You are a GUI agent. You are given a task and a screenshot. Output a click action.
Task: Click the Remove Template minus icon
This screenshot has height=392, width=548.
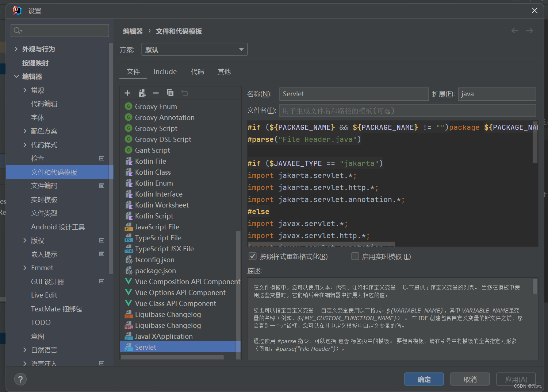coord(156,93)
